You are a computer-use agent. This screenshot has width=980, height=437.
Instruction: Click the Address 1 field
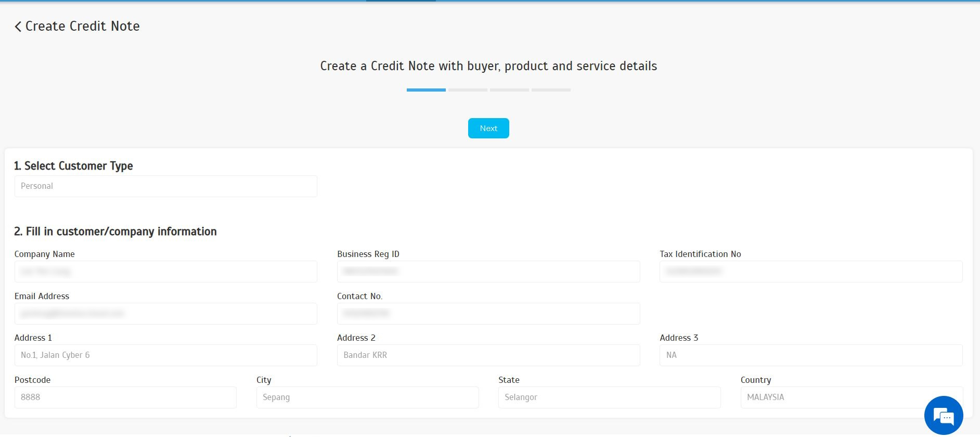[165, 355]
